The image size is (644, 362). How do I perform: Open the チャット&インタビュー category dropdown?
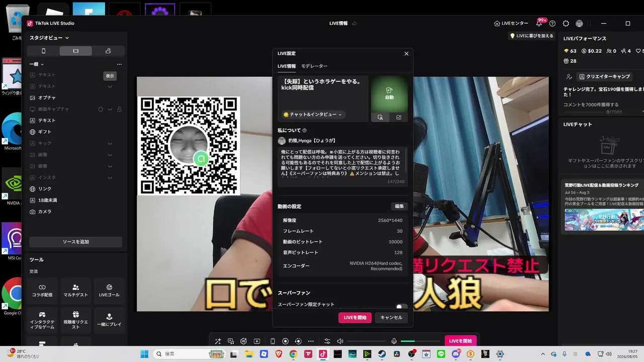[x=313, y=115]
